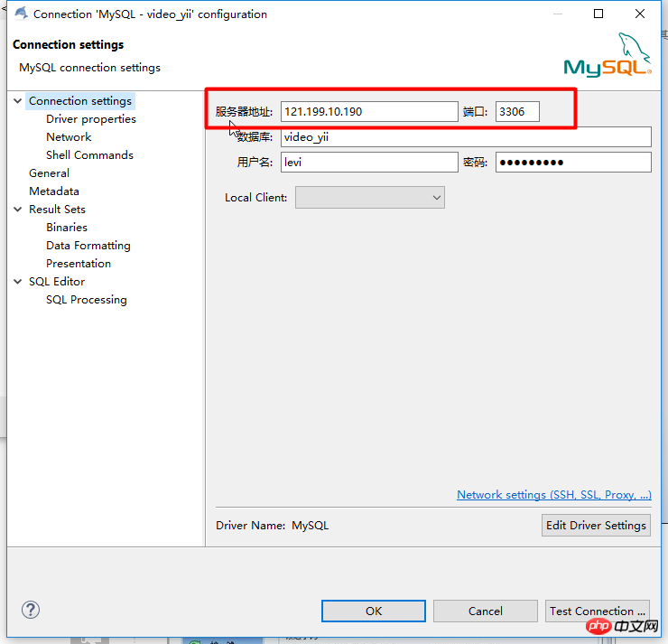
Task: Focus the username field levi
Action: point(369,162)
